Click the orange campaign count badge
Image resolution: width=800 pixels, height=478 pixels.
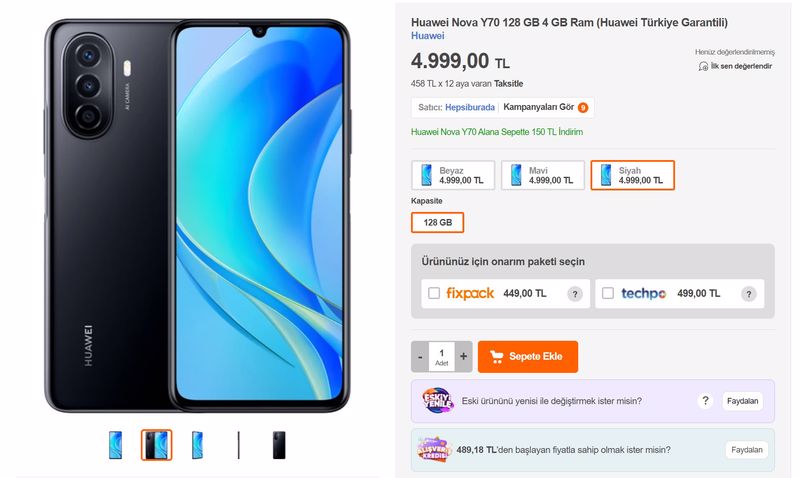click(x=583, y=108)
